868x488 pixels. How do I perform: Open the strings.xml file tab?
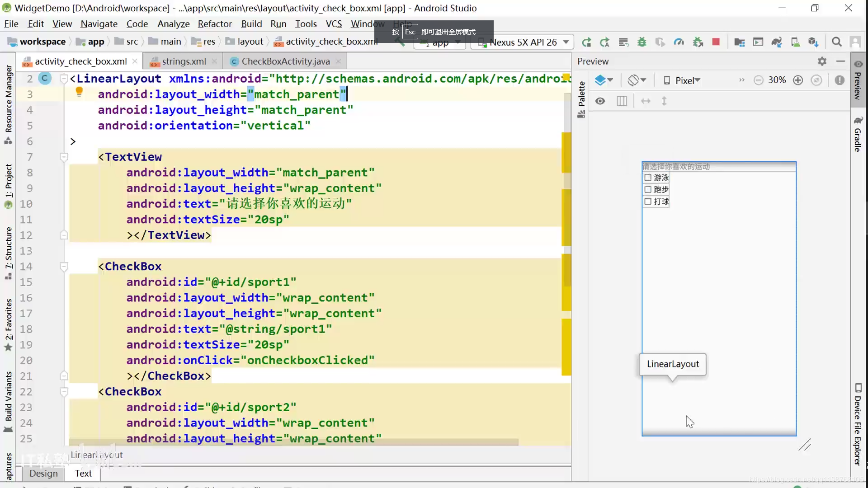click(x=183, y=61)
